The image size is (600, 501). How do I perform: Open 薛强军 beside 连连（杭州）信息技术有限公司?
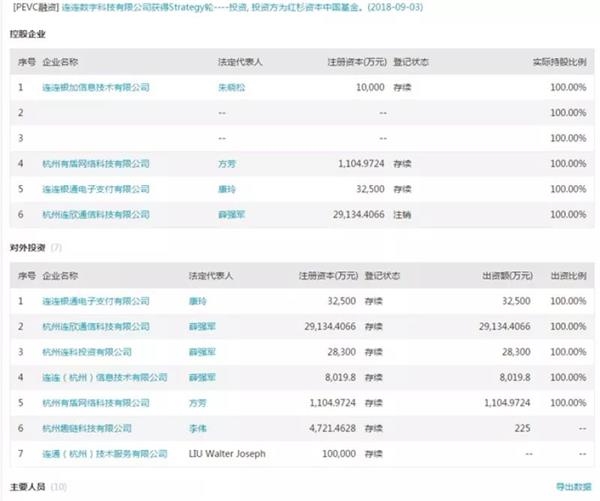coord(202,377)
